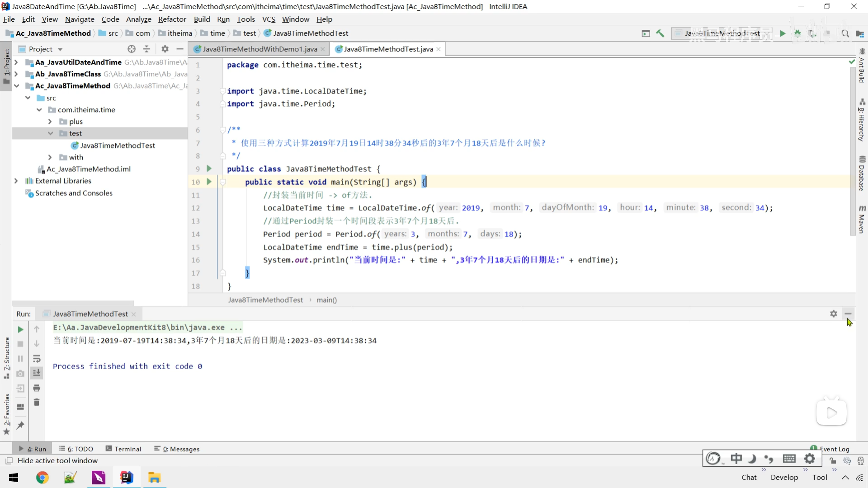Click Search Everywhere magnifier icon
Viewport: 868px width, 488px height.
point(845,33)
